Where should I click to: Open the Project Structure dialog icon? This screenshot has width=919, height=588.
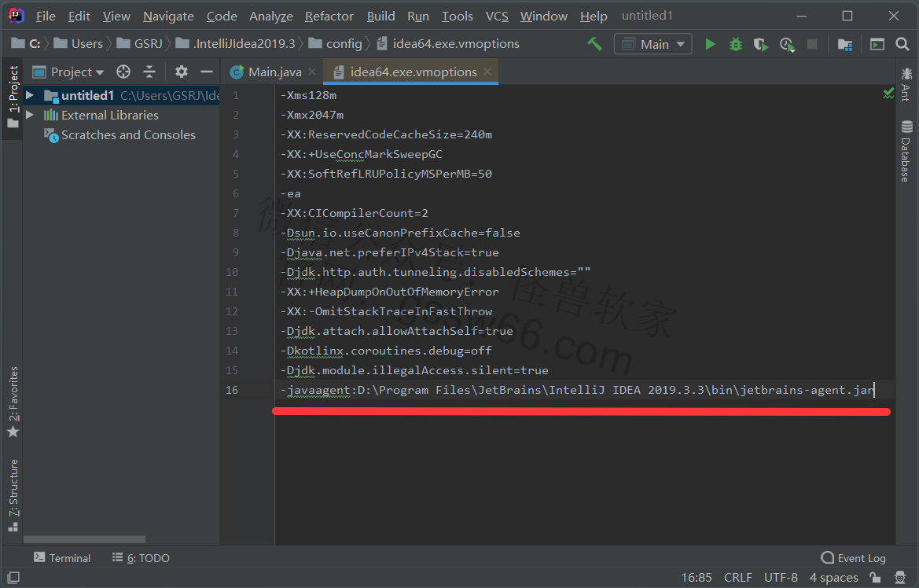[x=844, y=44]
